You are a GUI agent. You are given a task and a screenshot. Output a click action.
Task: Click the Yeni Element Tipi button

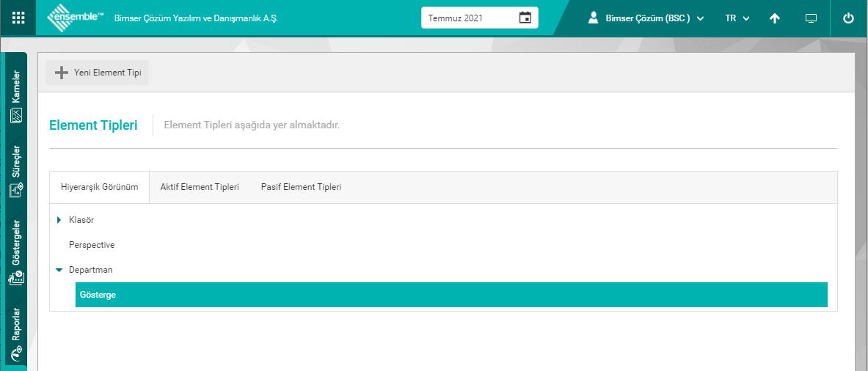(97, 73)
